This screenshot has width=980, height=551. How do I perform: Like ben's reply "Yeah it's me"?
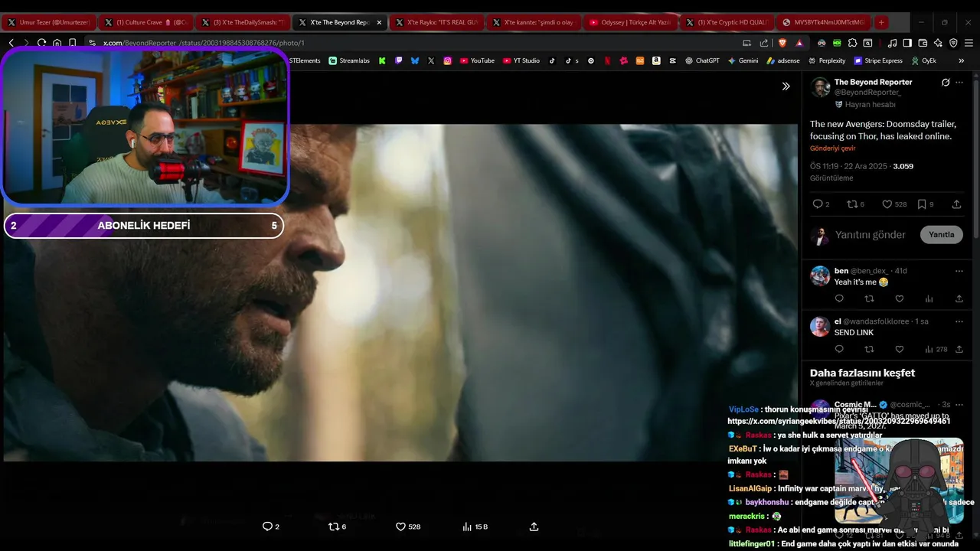point(900,298)
